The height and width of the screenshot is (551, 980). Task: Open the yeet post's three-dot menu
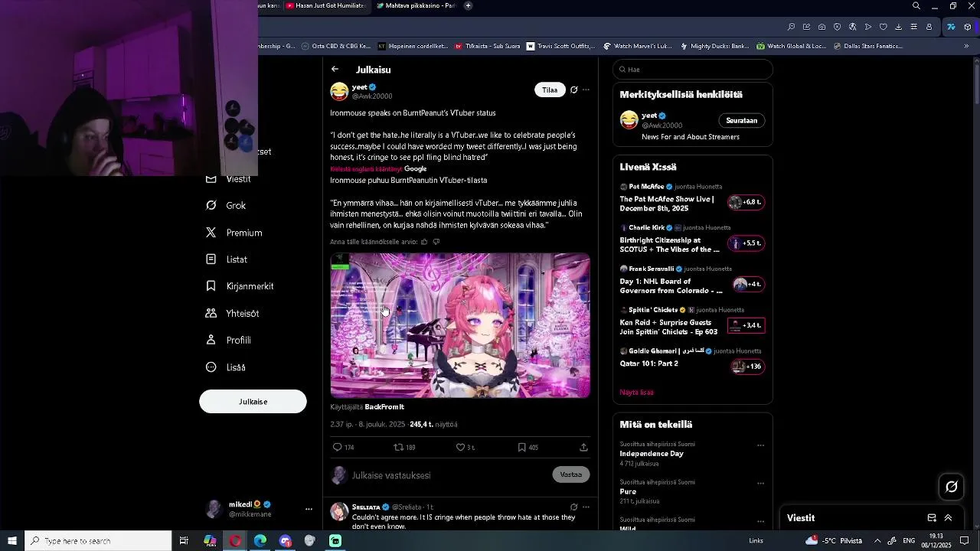point(586,90)
